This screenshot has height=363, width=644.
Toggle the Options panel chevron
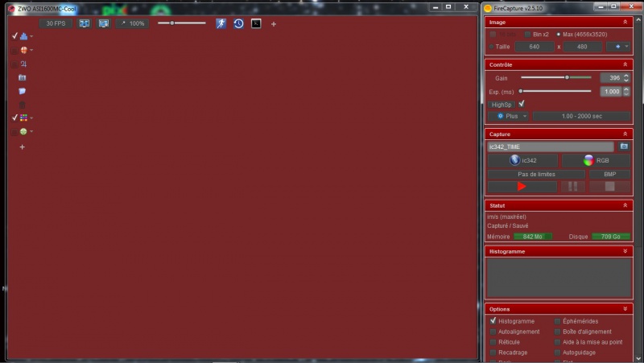625,309
